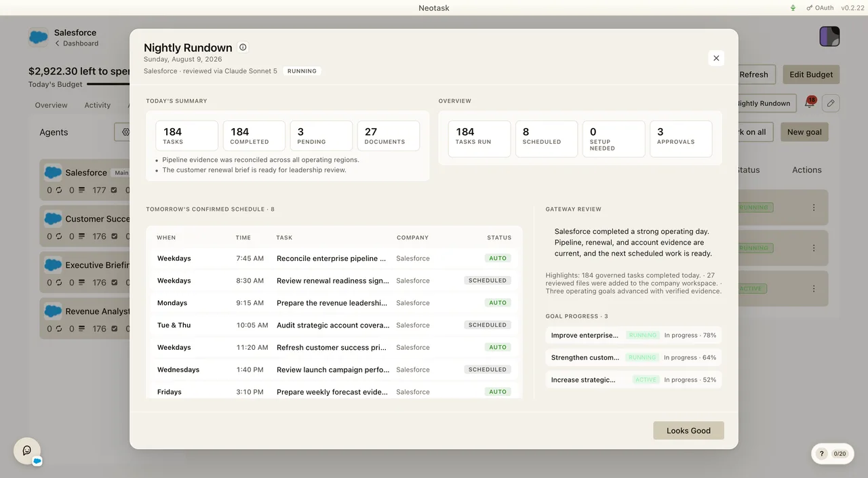The image size is (868, 478).
Task: Open the Strengthen customer goal at 64%
Action: 633,357
